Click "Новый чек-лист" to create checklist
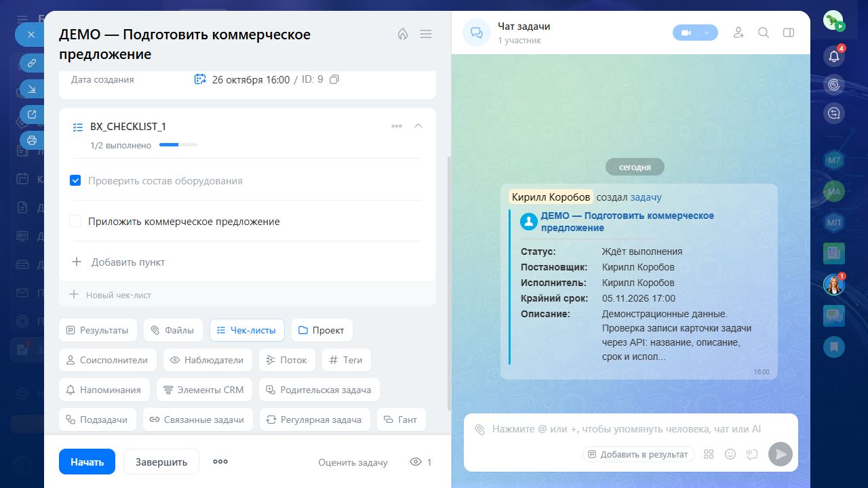 [110, 295]
